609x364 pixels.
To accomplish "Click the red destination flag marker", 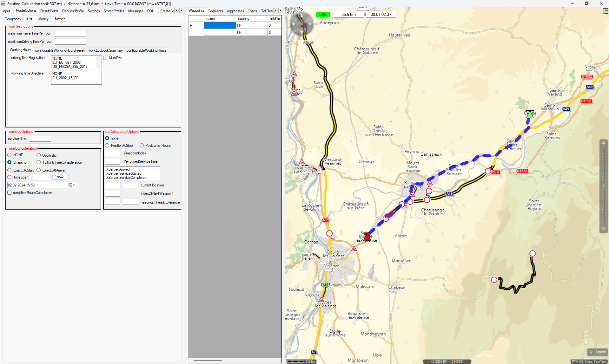I will (x=367, y=237).
